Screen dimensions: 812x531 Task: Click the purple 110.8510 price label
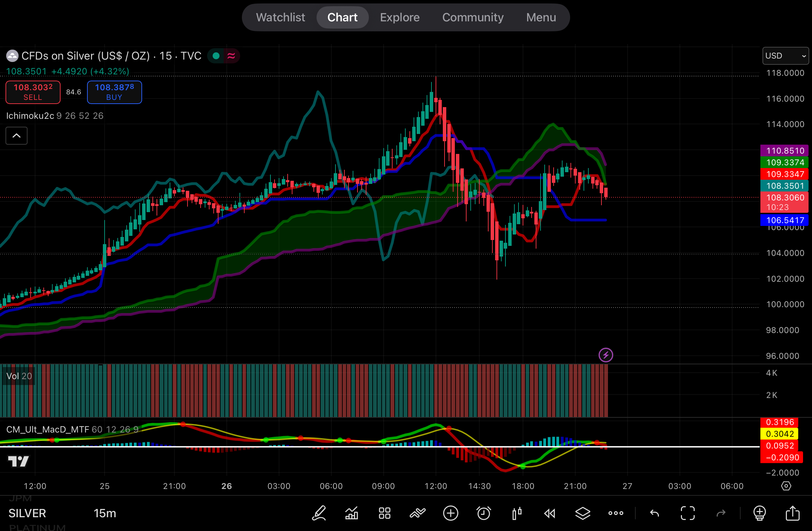click(784, 151)
